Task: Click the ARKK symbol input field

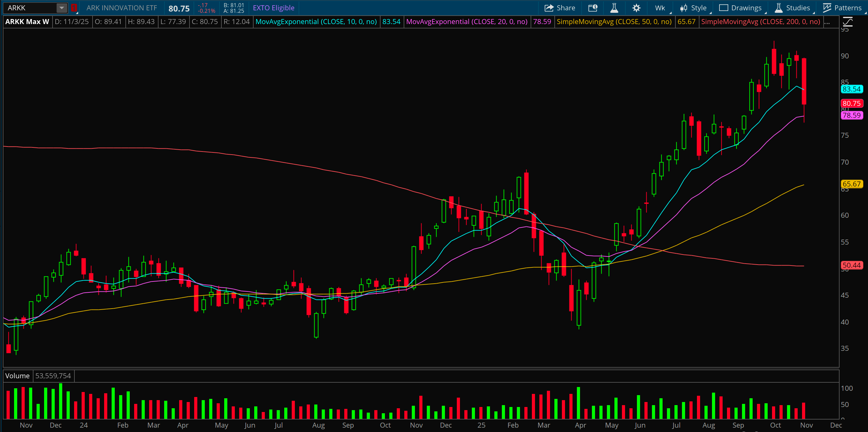Action: pos(30,8)
